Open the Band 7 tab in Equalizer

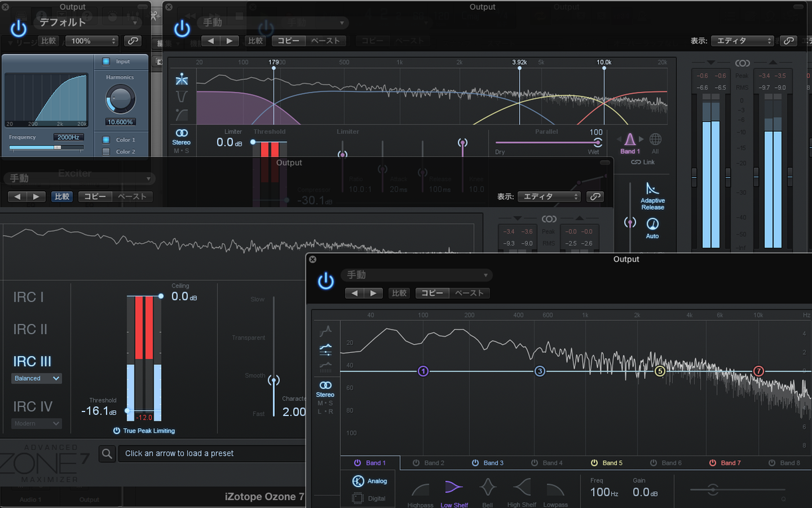[x=725, y=463]
